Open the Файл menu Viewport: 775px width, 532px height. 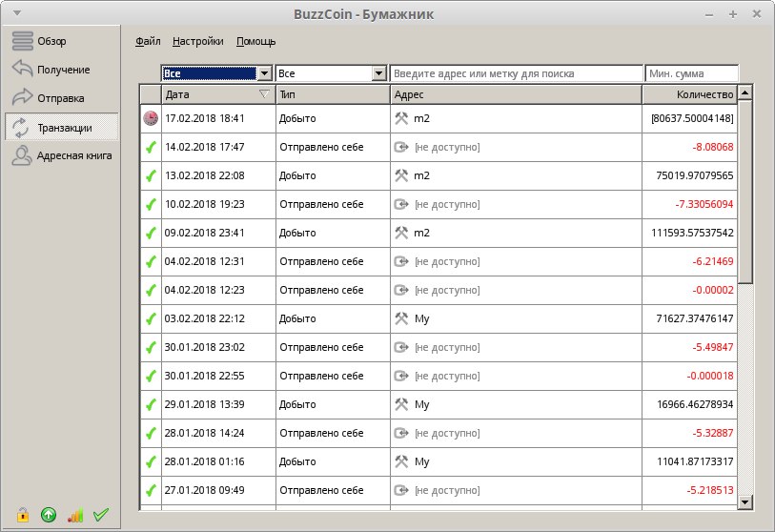148,42
